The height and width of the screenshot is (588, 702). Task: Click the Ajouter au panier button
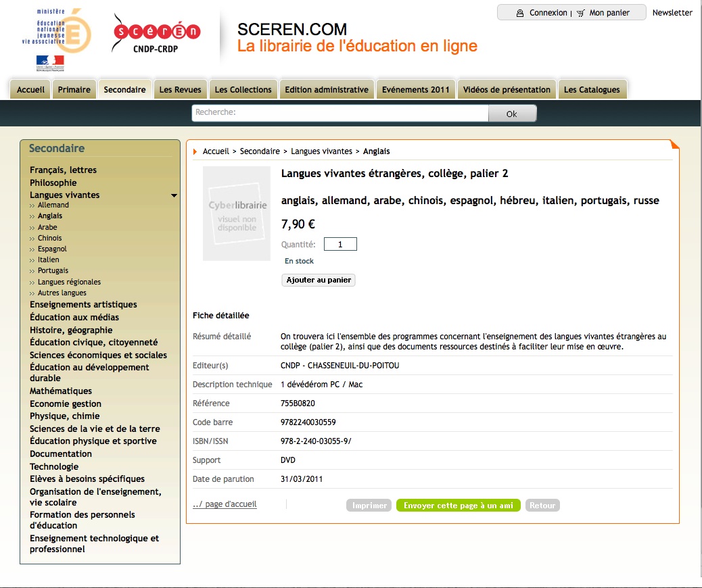coord(319,280)
